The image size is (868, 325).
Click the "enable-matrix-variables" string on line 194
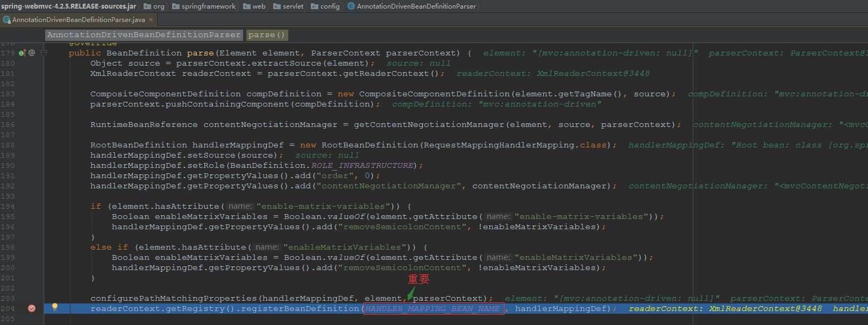[324, 207]
